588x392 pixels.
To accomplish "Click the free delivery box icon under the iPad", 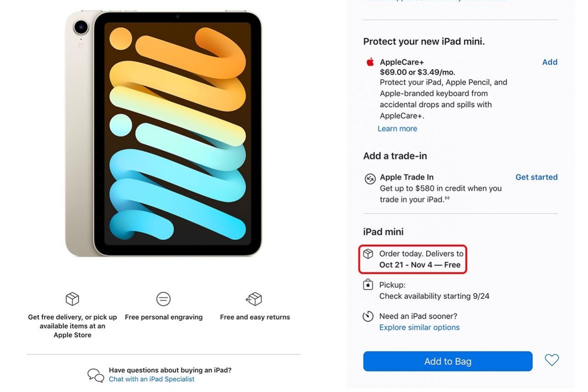I will [72, 299].
